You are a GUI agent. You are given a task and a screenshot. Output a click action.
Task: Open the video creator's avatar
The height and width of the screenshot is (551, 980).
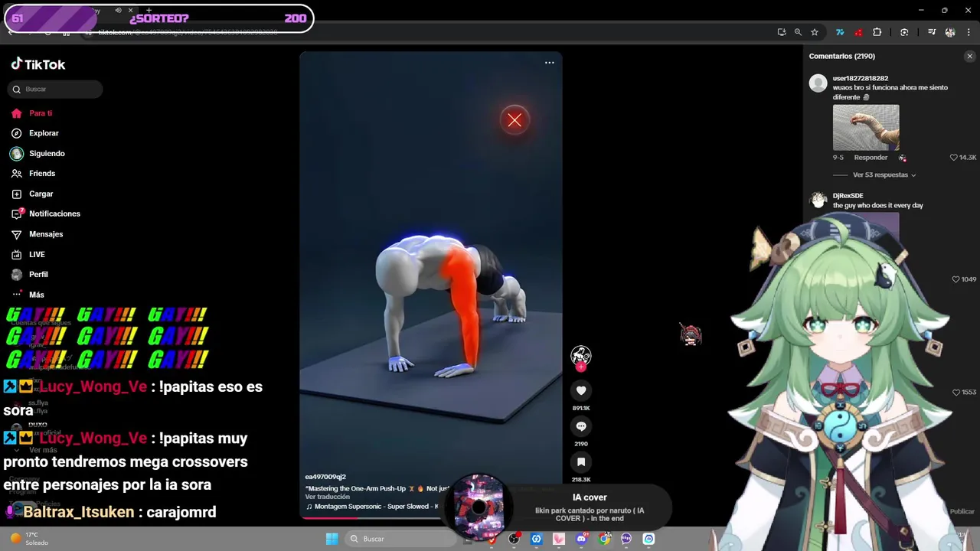coord(581,355)
